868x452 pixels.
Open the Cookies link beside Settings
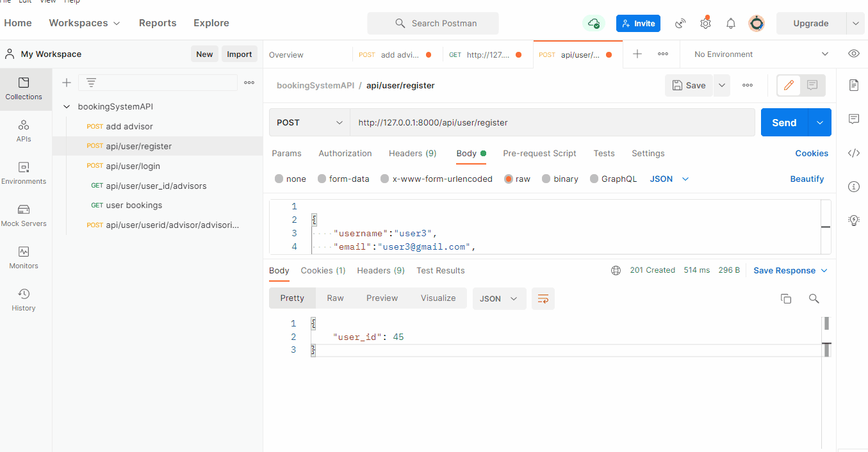point(812,154)
